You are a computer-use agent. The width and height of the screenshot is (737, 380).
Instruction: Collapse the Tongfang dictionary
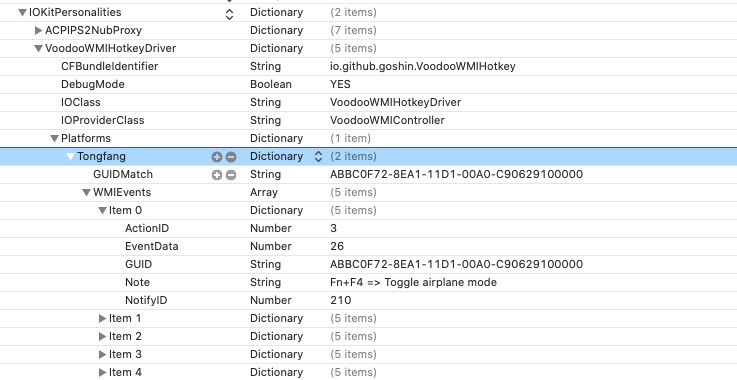[x=71, y=157]
